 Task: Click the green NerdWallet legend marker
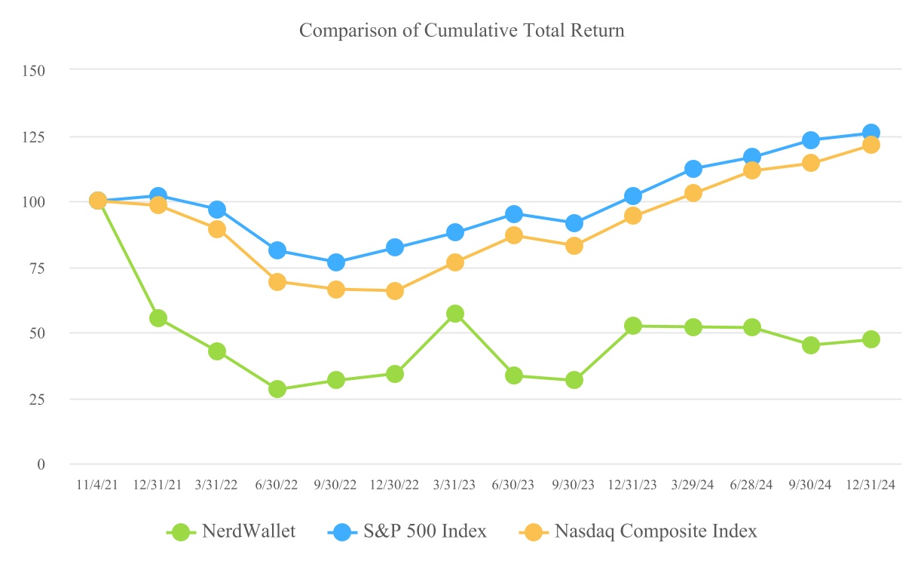(180, 532)
